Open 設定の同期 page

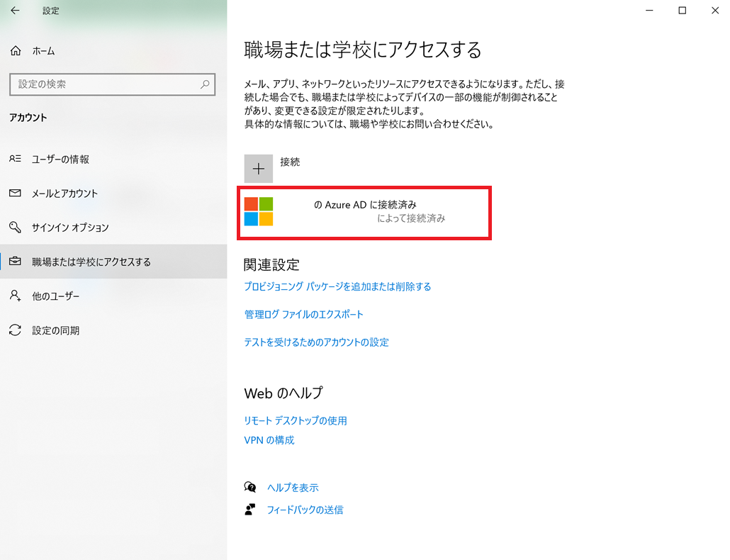[113, 330]
